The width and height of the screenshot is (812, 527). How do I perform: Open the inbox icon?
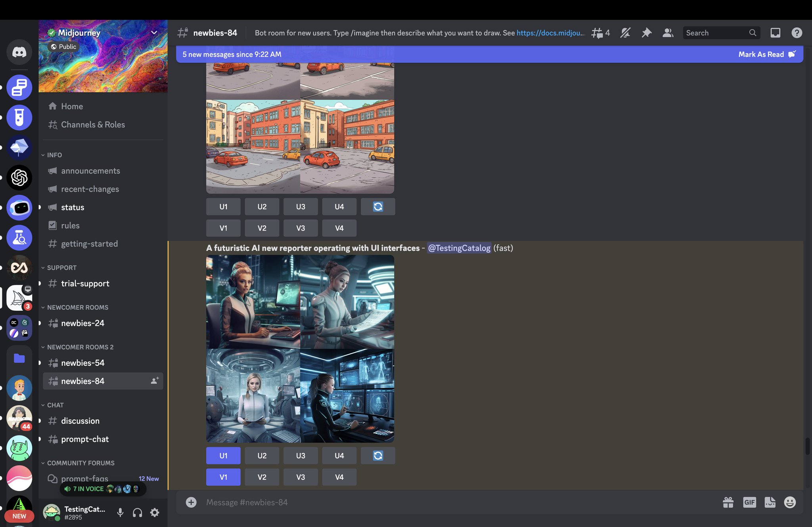click(x=775, y=33)
